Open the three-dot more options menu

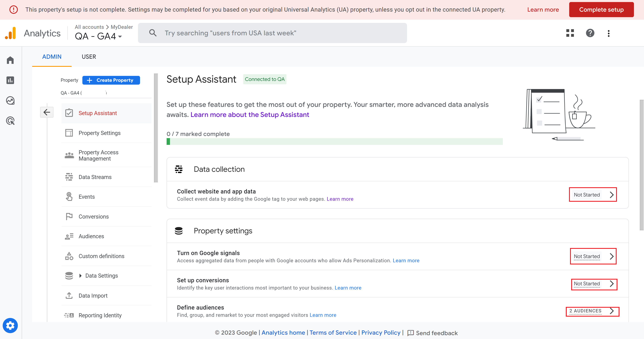(609, 33)
